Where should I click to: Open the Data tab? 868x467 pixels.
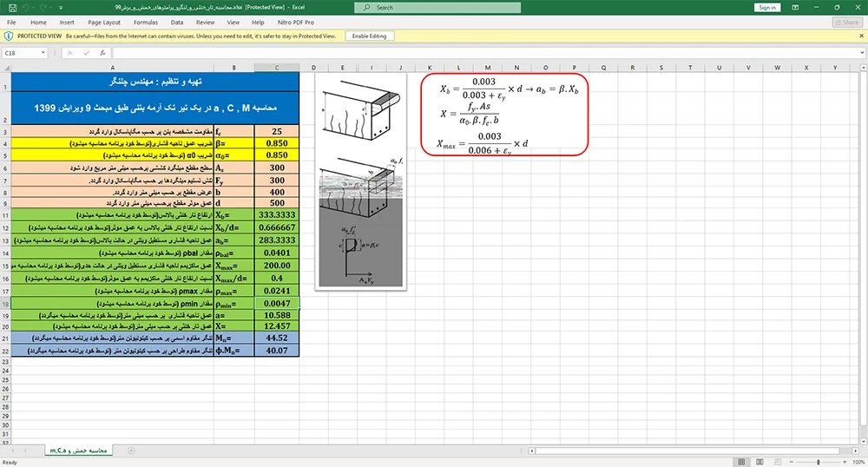pos(176,22)
